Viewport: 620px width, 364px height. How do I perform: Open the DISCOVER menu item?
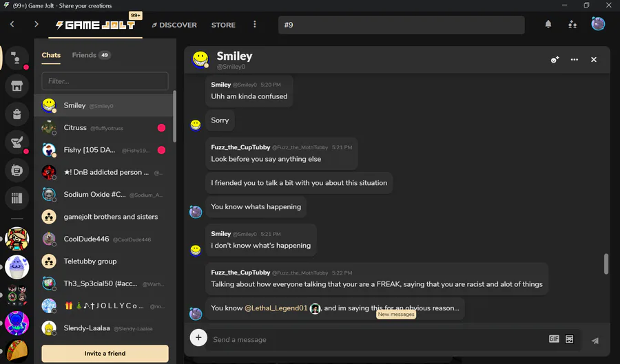point(174,25)
